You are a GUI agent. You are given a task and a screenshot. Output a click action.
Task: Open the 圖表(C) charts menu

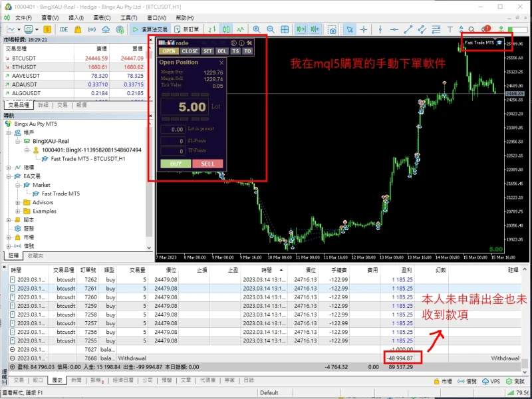102,17
